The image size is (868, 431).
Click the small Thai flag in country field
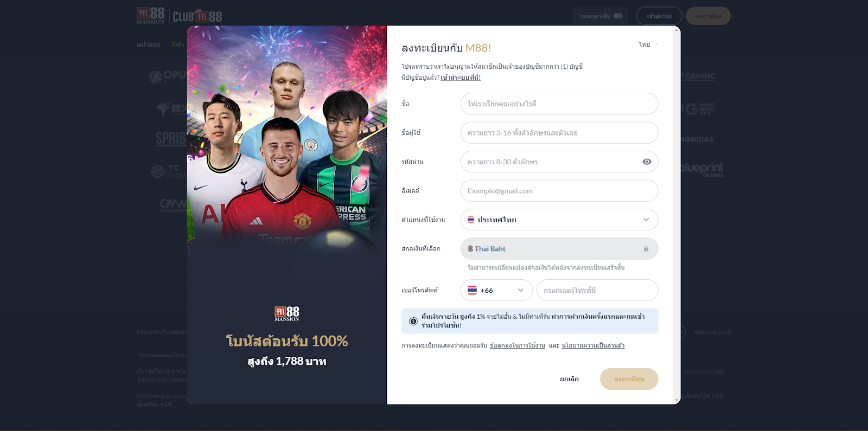pos(471,220)
